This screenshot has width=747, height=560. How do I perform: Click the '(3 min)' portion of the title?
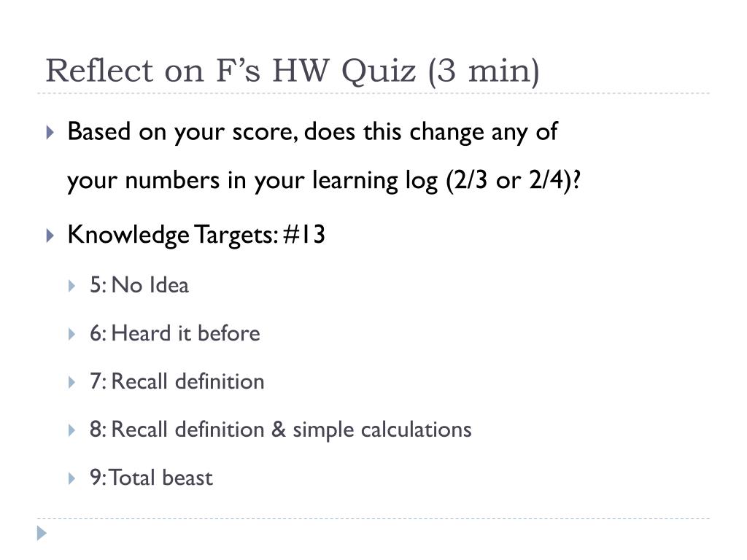click(484, 71)
